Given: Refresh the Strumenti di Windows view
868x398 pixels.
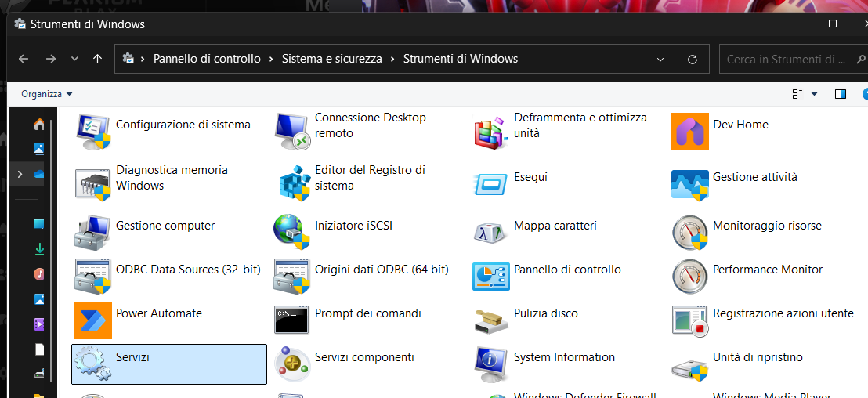Looking at the screenshot, I should click(692, 60).
